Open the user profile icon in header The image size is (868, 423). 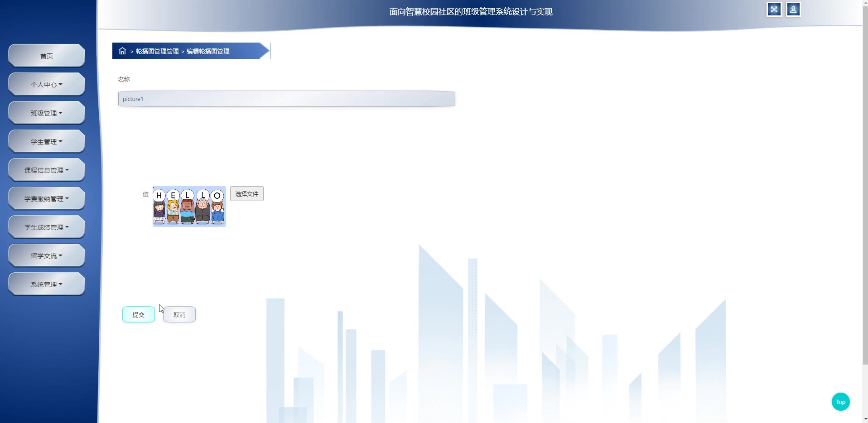coord(793,10)
